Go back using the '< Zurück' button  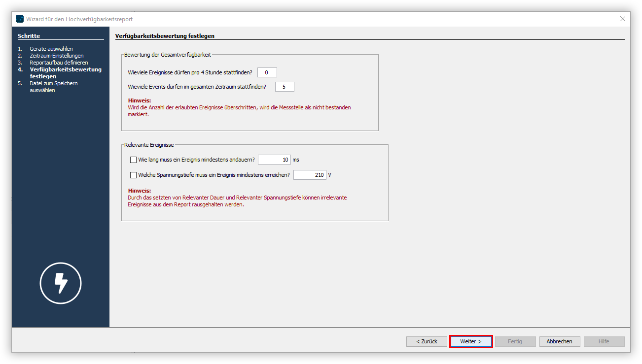pos(426,341)
